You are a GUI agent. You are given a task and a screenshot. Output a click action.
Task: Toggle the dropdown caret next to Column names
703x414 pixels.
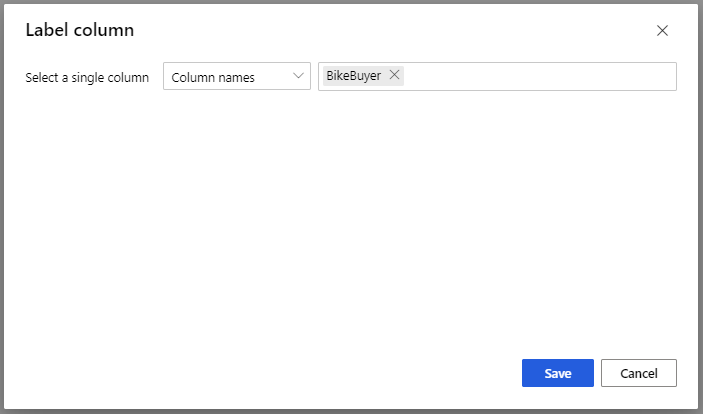(298, 76)
